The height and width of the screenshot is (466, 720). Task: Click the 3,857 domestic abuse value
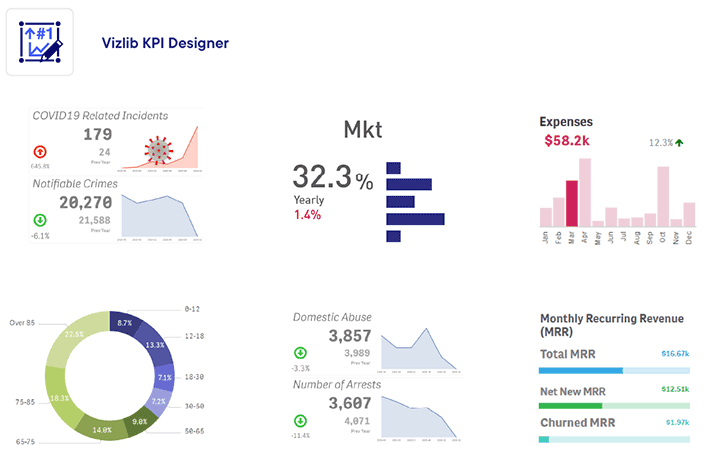point(350,336)
